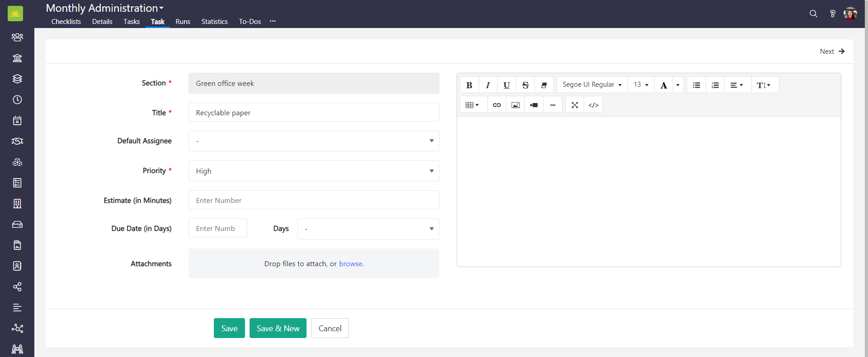Toggle strikethrough formatting
This screenshot has height=357, width=868.
click(x=525, y=85)
